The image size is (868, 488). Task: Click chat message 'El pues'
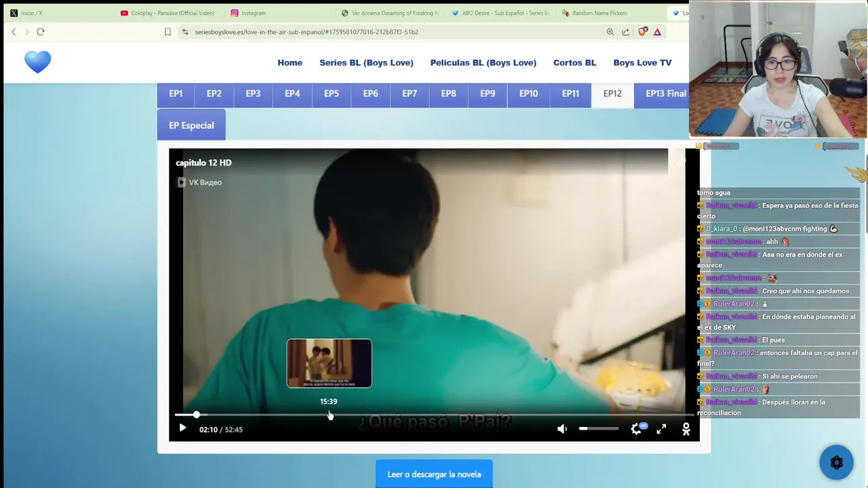[x=774, y=340]
